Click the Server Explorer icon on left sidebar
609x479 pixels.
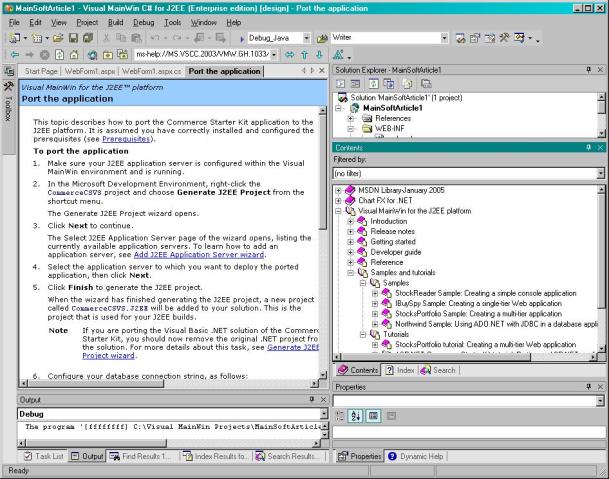9,71
